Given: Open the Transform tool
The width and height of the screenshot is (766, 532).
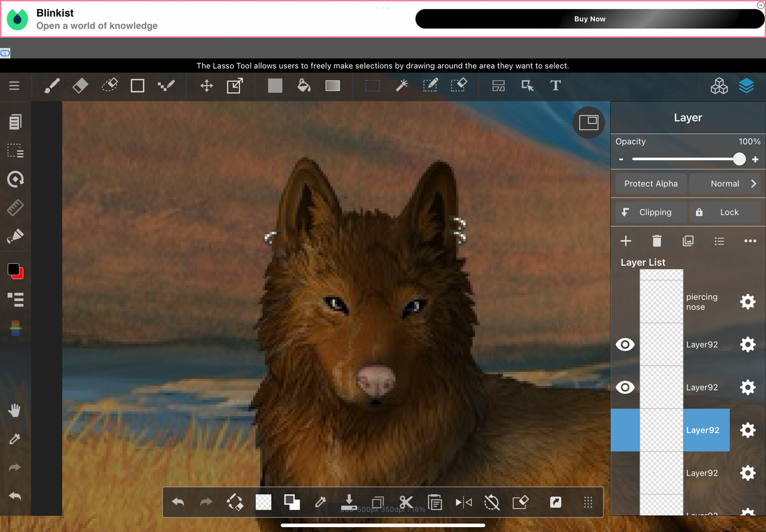Looking at the screenshot, I should (235, 86).
